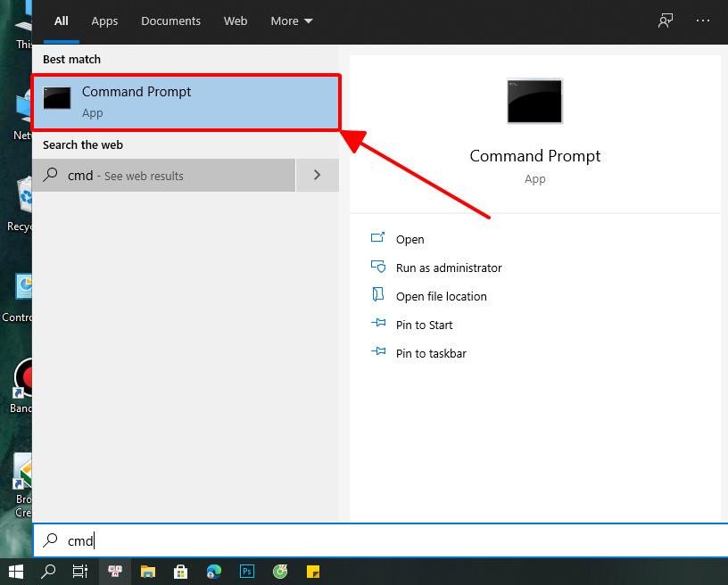Image resolution: width=728 pixels, height=585 pixels.
Task: Click the Command Prompt preview thumbnail
Action: (x=534, y=101)
